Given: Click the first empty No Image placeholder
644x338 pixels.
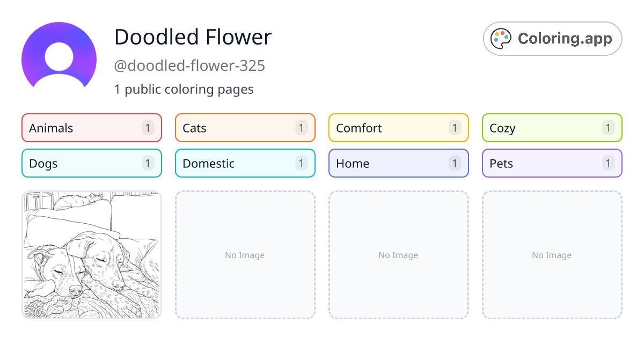Looking at the screenshot, I should [x=245, y=255].
